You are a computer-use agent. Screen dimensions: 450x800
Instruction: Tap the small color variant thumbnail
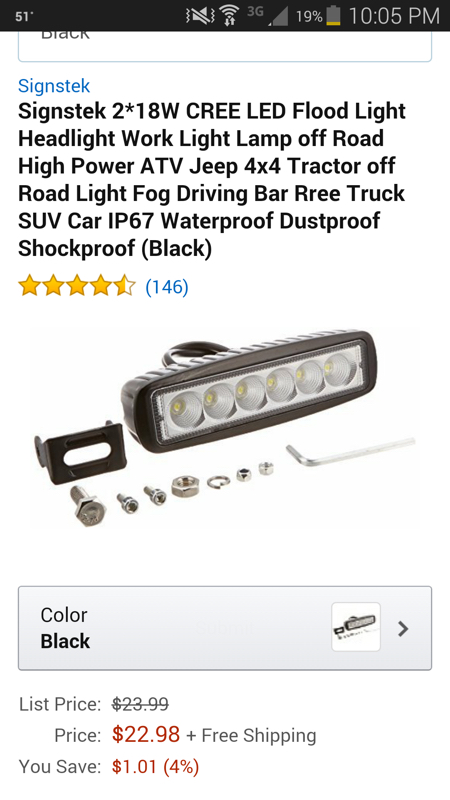click(x=356, y=627)
